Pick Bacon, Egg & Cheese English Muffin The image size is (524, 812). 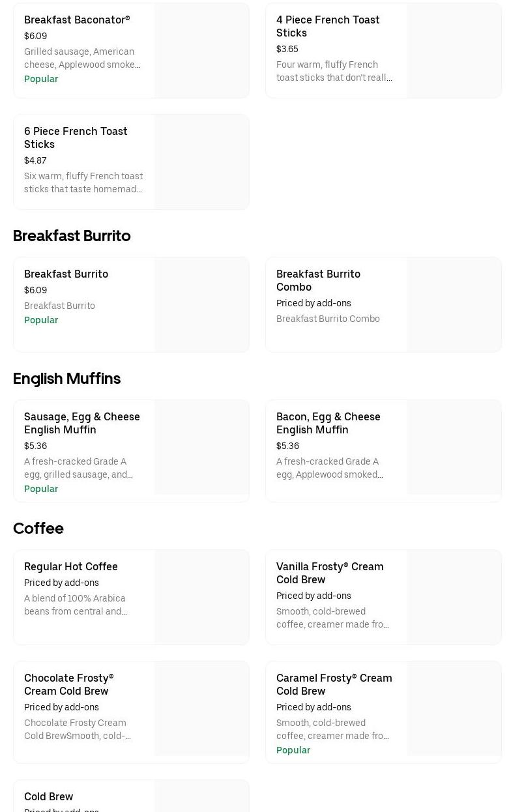[328, 423]
